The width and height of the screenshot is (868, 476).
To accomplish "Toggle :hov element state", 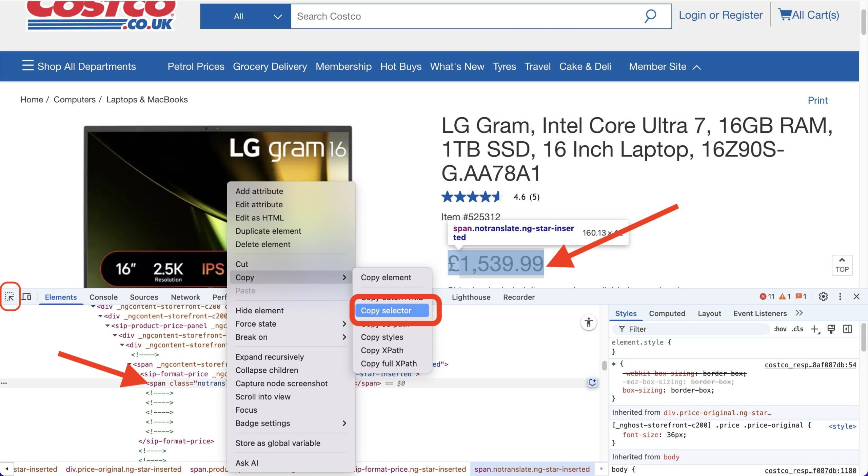I will (x=780, y=329).
